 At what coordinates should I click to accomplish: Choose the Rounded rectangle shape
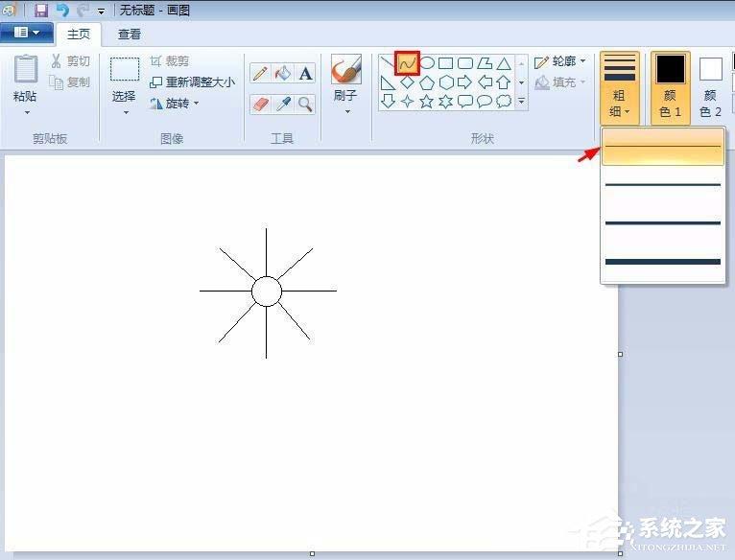(465, 62)
